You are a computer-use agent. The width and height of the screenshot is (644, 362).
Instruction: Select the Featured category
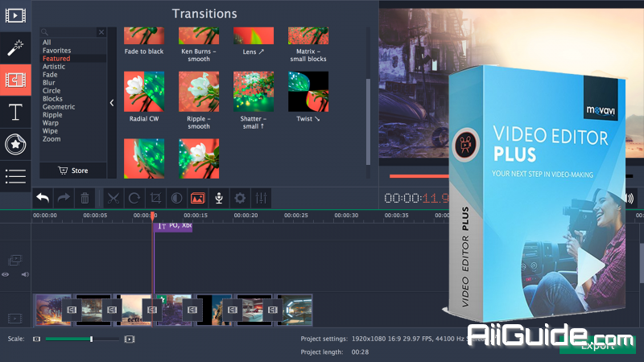tap(56, 58)
